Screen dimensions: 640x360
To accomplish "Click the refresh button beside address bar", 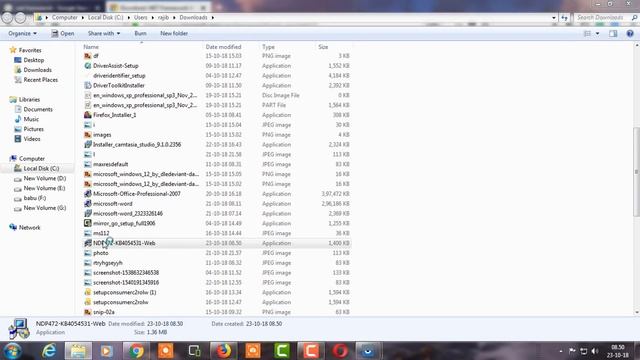I will [x=564, y=18].
